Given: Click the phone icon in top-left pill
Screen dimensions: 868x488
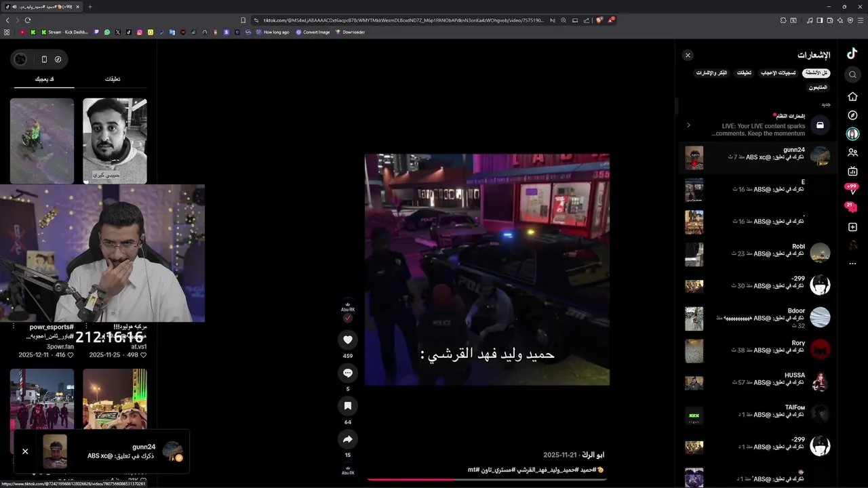Looking at the screenshot, I should pyautogui.click(x=44, y=59).
